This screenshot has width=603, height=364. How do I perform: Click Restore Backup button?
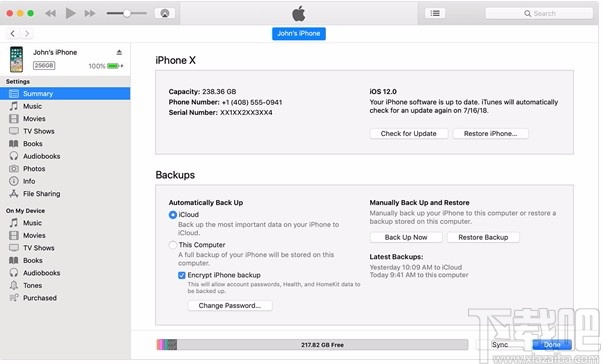(483, 237)
